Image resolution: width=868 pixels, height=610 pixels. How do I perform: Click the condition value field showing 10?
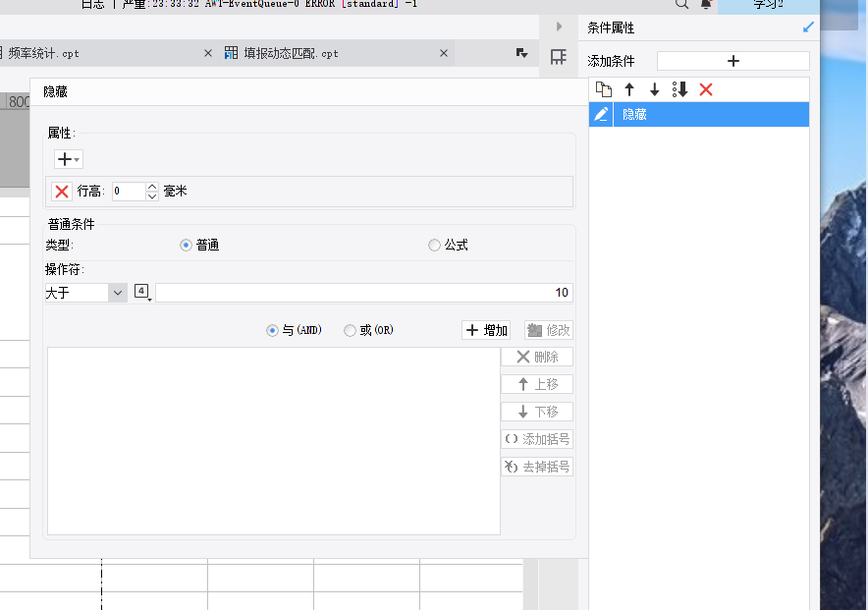point(364,293)
